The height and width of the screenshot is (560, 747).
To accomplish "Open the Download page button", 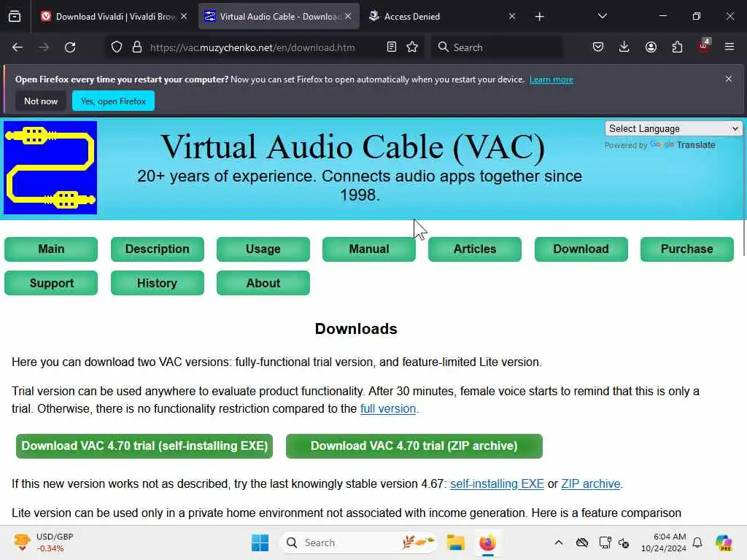I will (581, 249).
